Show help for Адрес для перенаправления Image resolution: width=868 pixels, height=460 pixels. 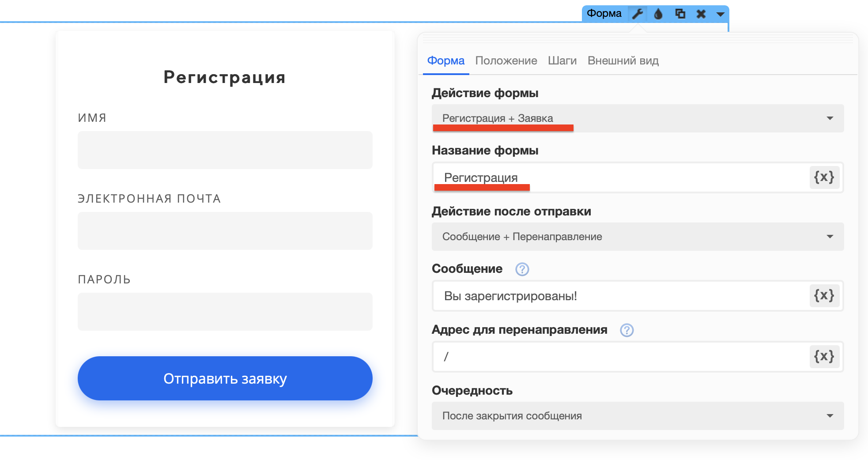627,330
